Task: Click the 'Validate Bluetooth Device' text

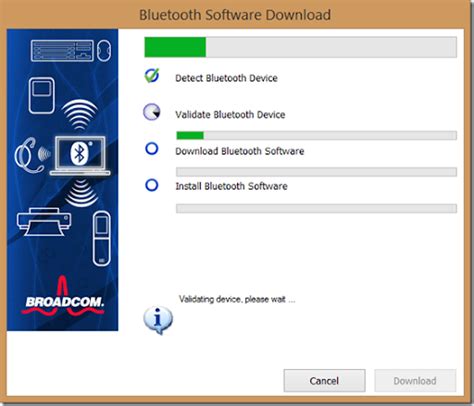Action: click(x=230, y=115)
